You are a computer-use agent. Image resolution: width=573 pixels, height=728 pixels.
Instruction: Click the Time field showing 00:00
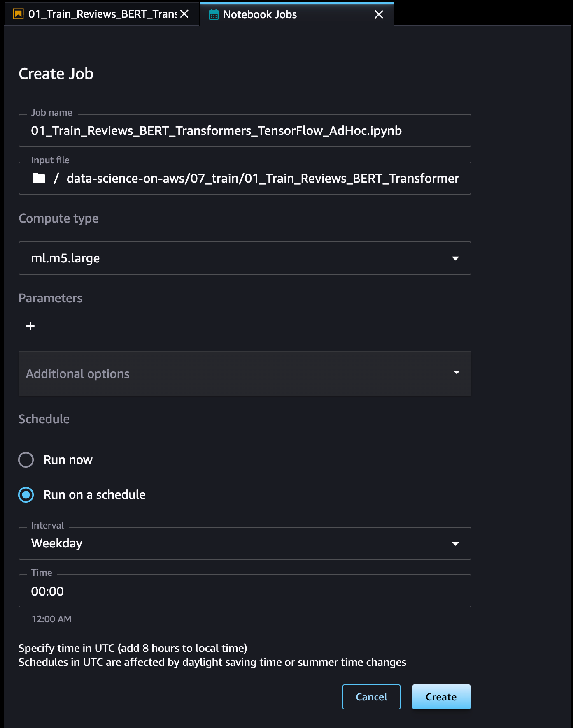245,591
